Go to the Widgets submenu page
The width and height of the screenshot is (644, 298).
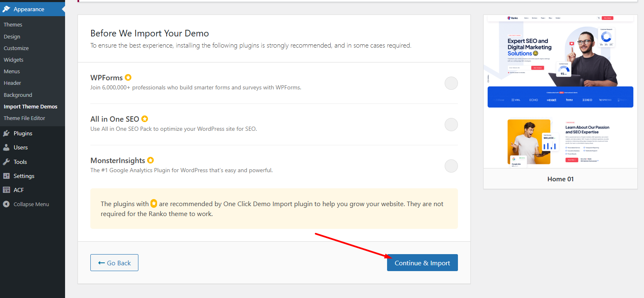(x=14, y=60)
